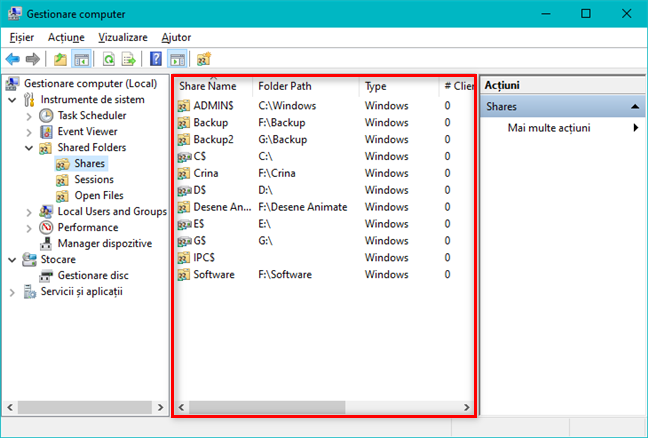
Task: Open the Vizualizare menu
Action: tap(122, 37)
